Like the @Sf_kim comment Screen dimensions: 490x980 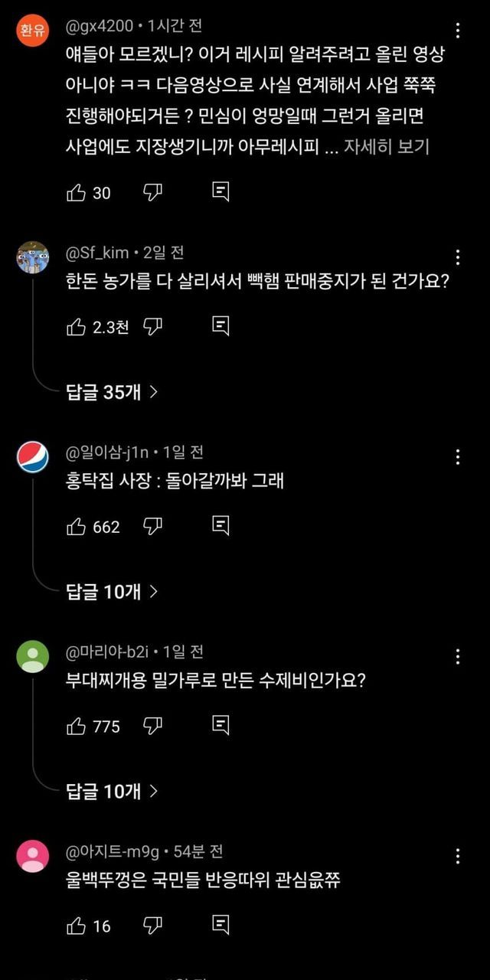[x=77, y=327]
